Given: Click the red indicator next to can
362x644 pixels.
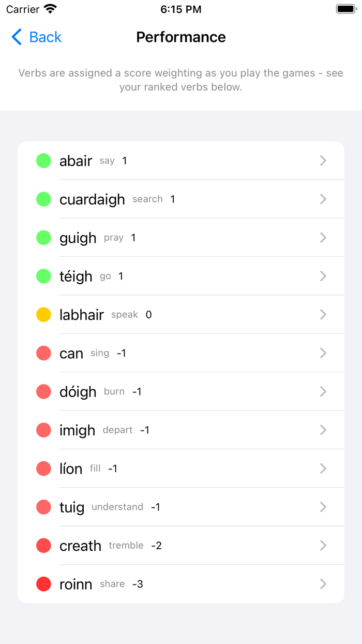Looking at the screenshot, I should 43,353.
